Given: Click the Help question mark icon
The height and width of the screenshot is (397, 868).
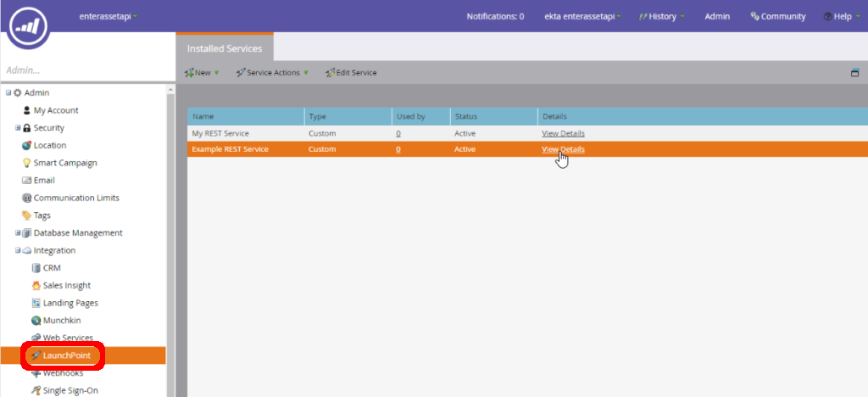Looking at the screenshot, I should 827,17.
